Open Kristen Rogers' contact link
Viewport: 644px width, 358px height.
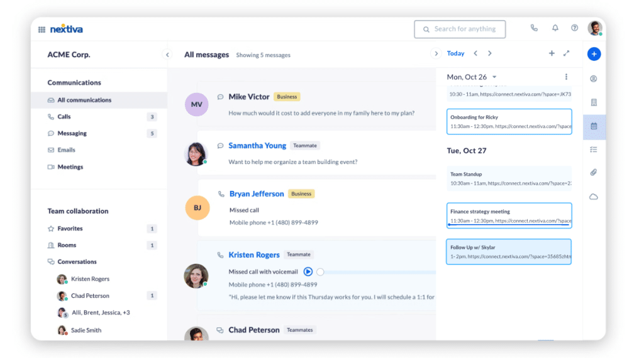tap(254, 254)
